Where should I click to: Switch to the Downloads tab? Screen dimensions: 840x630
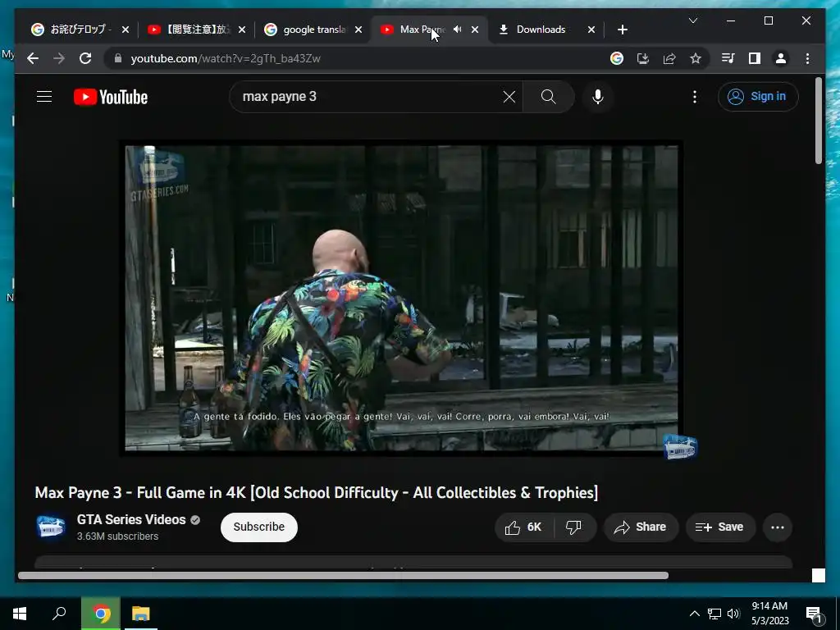point(540,30)
